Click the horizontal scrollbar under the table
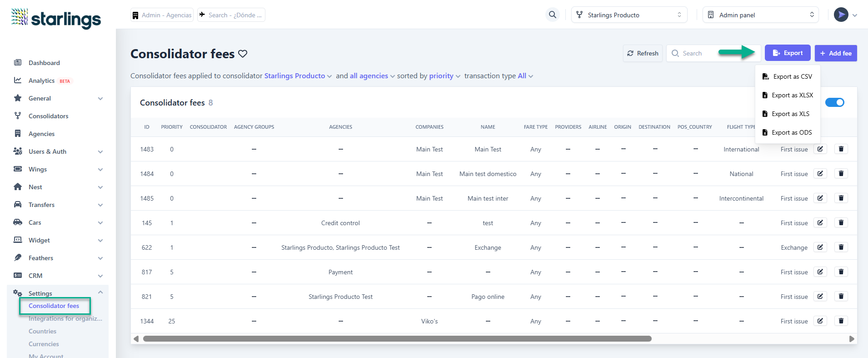 397,339
